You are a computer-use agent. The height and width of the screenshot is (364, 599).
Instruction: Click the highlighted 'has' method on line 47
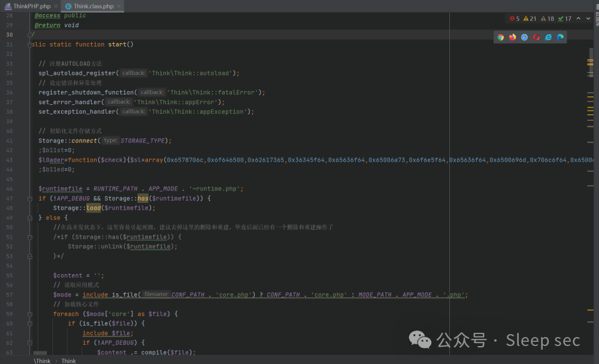tap(143, 198)
